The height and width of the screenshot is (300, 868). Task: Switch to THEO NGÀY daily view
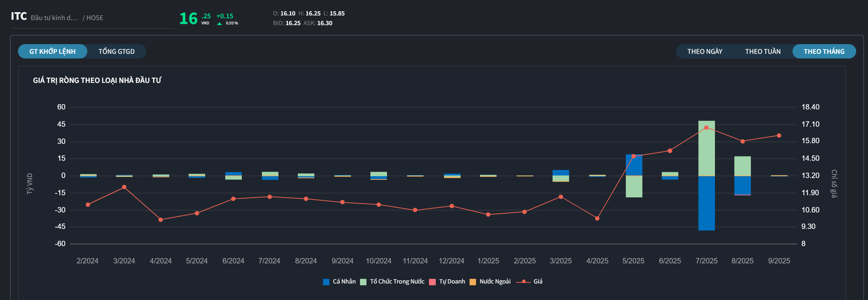[705, 51]
